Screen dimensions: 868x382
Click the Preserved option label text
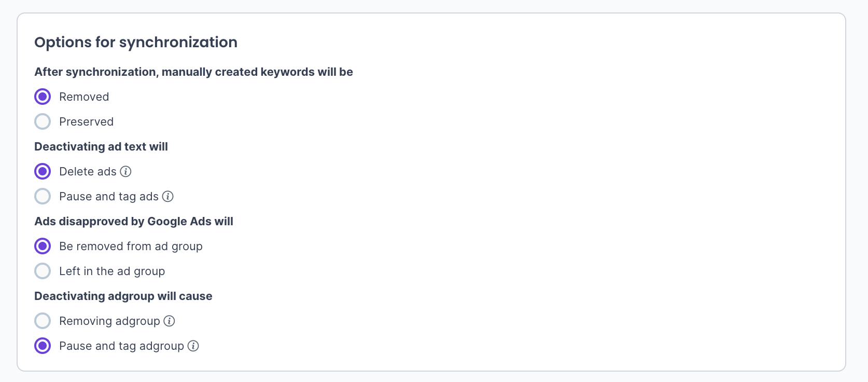click(x=86, y=121)
